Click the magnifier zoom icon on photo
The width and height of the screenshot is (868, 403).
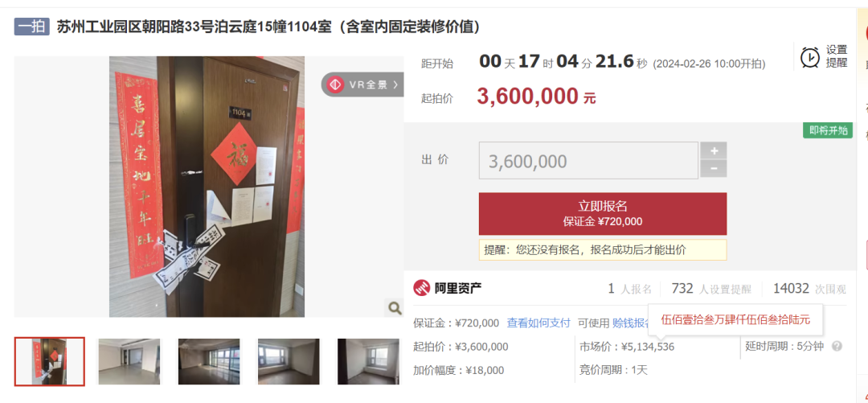pyautogui.click(x=395, y=308)
